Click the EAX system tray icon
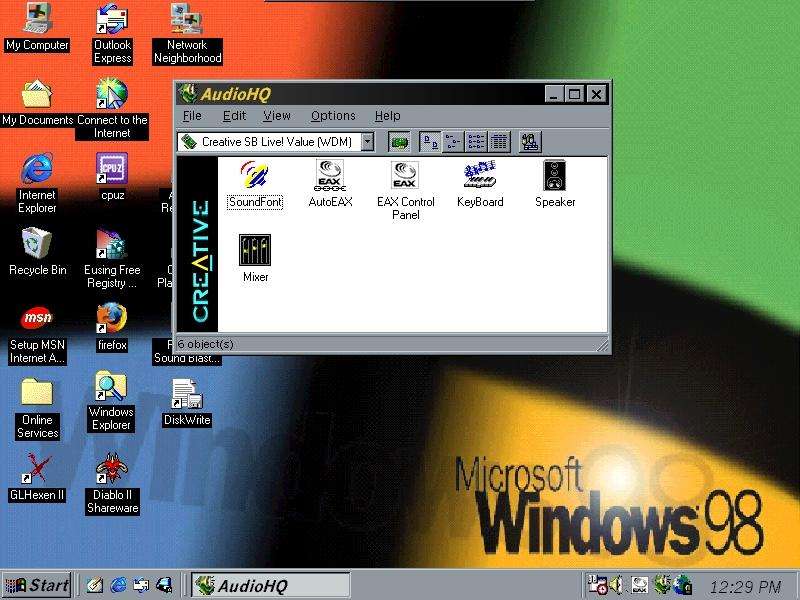This screenshot has width=800, height=600. tap(639, 585)
